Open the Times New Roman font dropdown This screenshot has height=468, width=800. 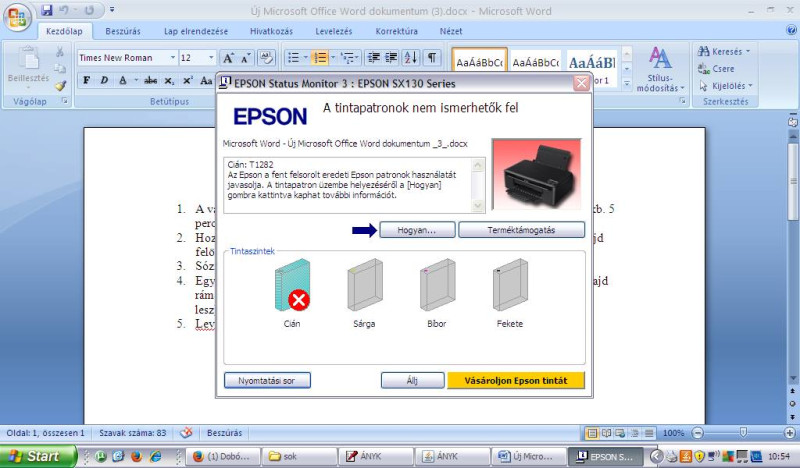(x=173, y=58)
